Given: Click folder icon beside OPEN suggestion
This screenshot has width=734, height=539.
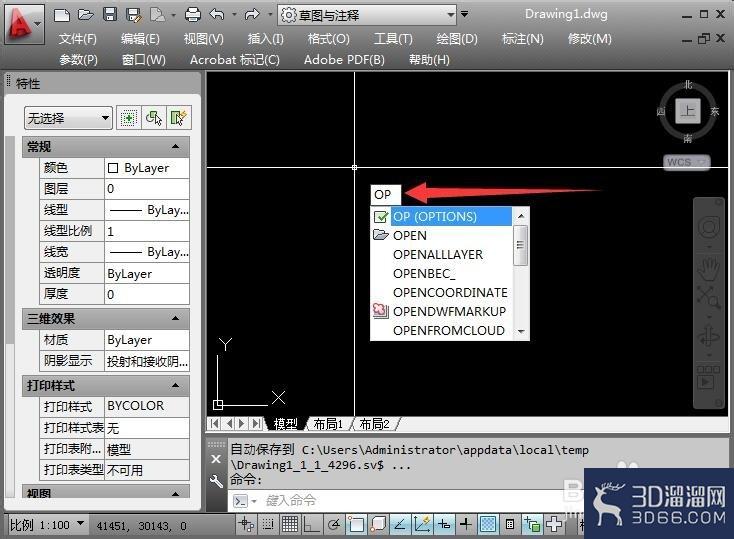Looking at the screenshot, I should (x=381, y=235).
